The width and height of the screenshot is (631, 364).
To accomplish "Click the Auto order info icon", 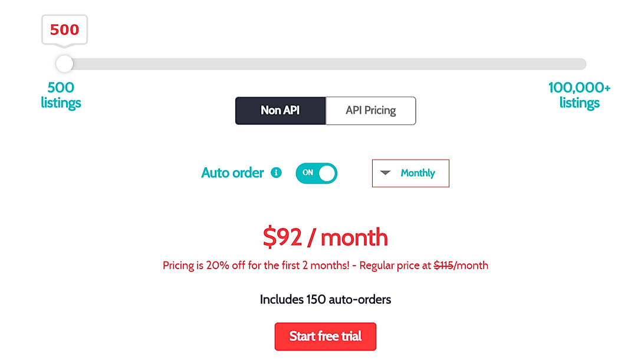I will click(x=276, y=173).
